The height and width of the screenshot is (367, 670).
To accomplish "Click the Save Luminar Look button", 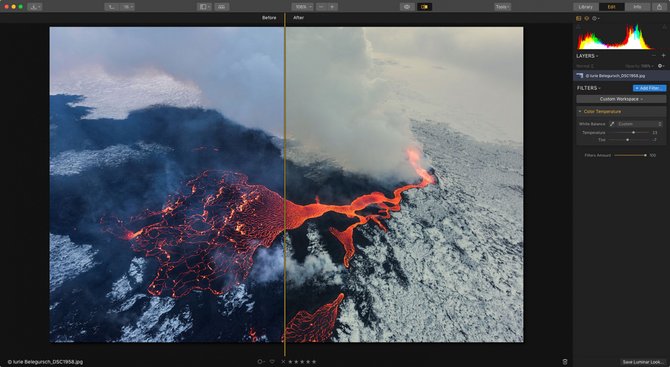I will [643, 362].
